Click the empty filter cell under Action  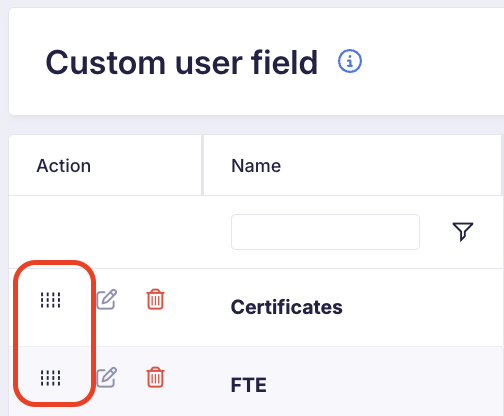point(105,232)
